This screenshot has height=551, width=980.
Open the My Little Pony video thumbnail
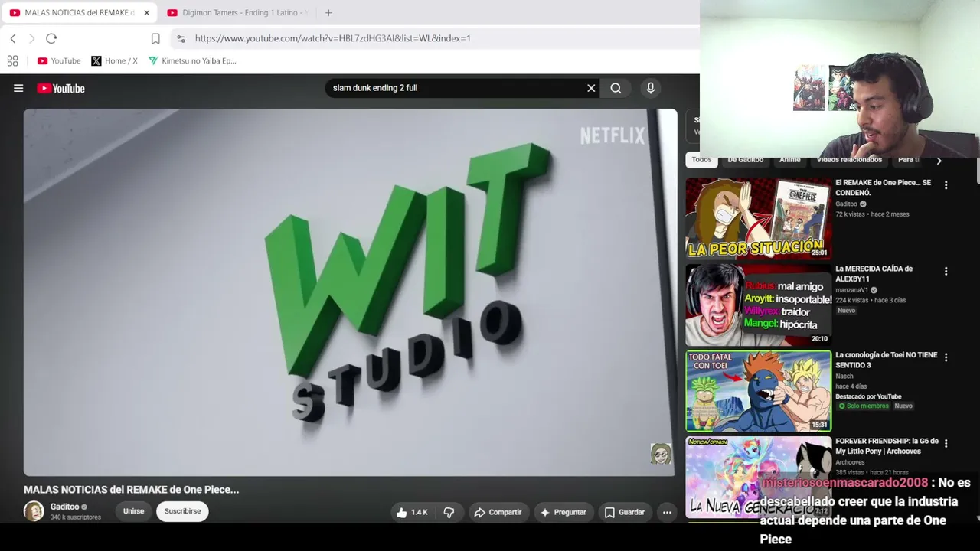tap(758, 477)
